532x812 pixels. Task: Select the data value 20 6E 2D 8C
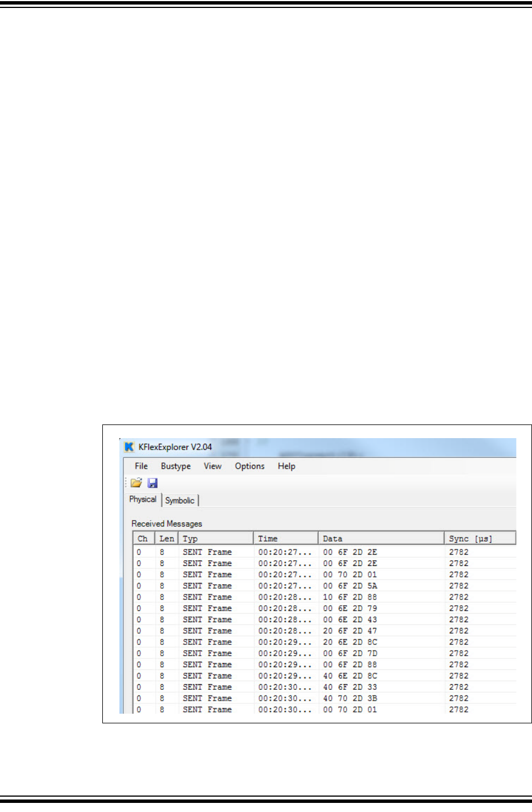(x=350, y=642)
